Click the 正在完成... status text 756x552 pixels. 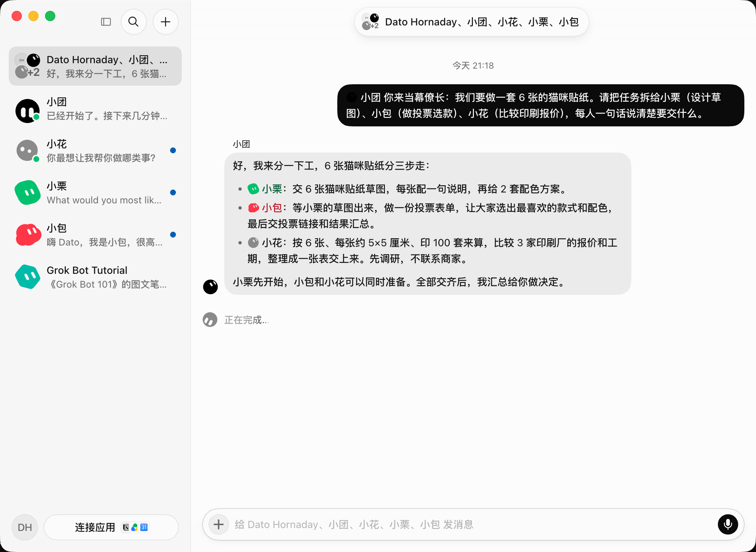(246, 320)
